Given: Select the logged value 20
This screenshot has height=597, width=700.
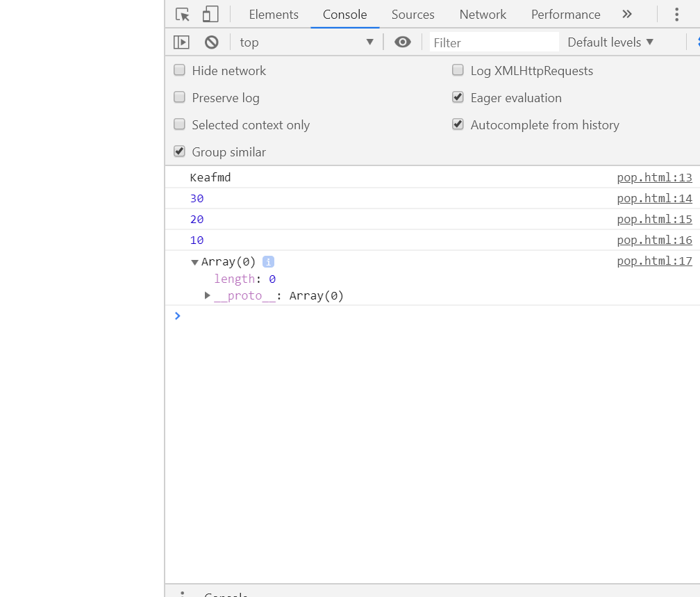Looking at the screenshot, I should click(x=197, y=220).
